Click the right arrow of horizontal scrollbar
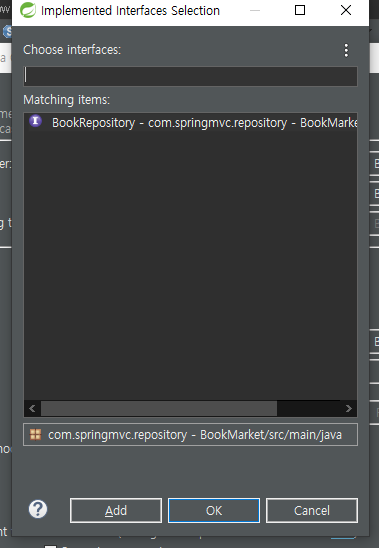This screenshot has width=379, height=548. 349,408
